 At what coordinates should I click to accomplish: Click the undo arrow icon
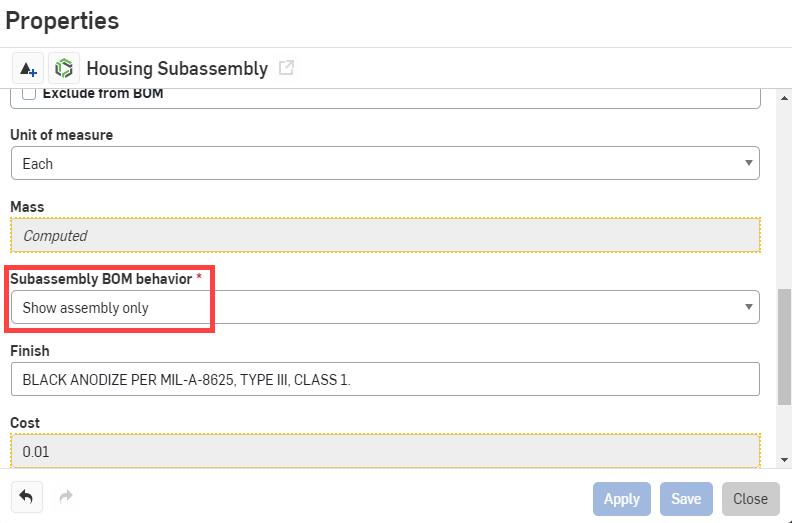[x=26, y=496]
